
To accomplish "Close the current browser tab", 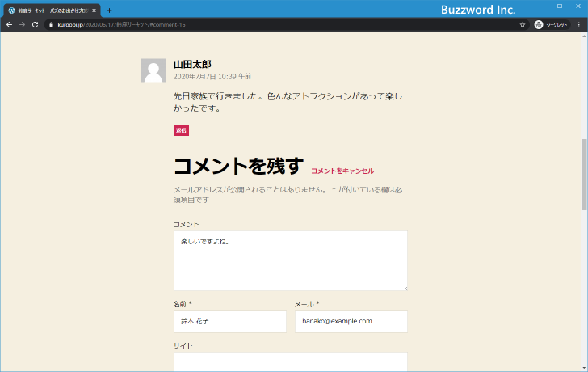I will tap(94, 11).
